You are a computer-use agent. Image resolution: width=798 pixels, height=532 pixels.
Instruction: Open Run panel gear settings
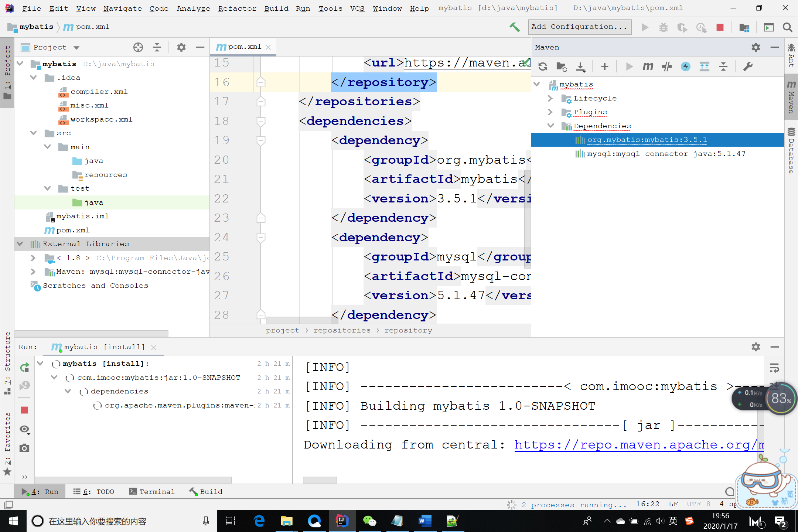tap(756, 347)
